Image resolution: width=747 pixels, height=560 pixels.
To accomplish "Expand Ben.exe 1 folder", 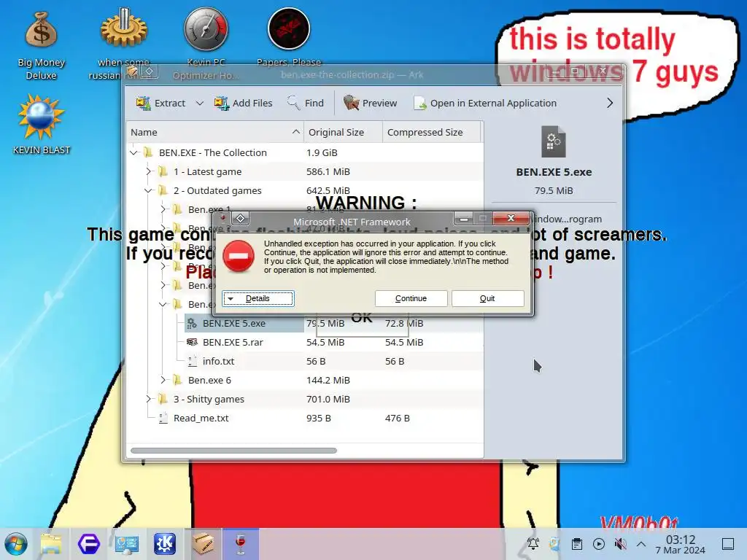I will [163, 209].
